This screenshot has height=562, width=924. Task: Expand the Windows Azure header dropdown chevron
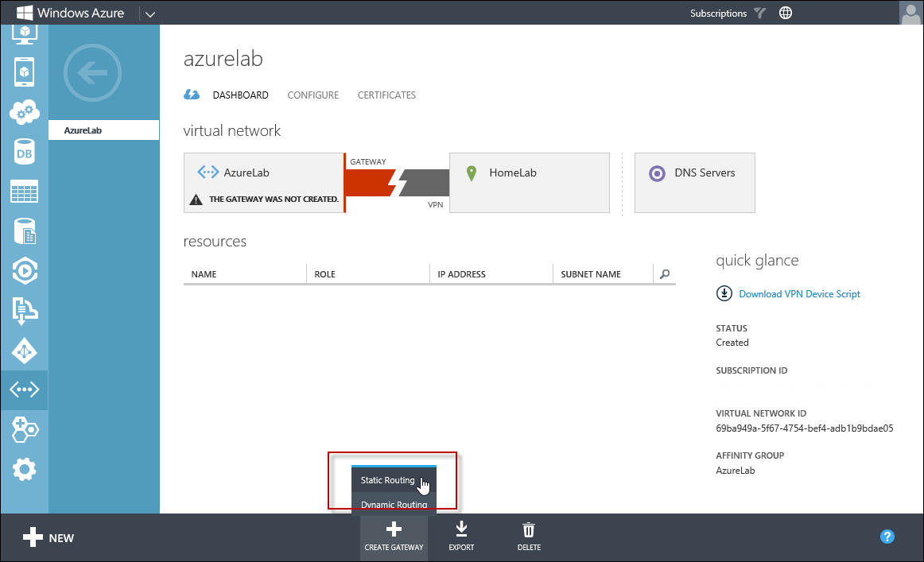tap(150, 14)
